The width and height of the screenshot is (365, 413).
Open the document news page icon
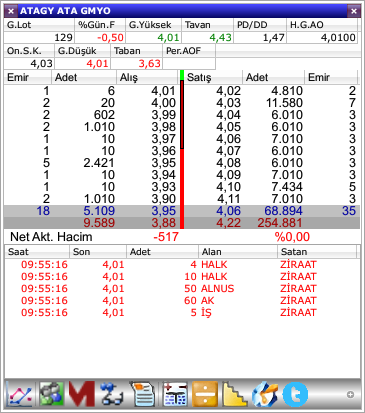[x=143, y=394]
